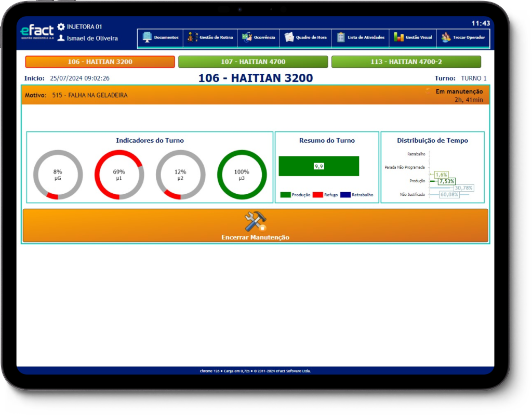
Task: Click the Em manutenção status text
Action: point(459,91)
